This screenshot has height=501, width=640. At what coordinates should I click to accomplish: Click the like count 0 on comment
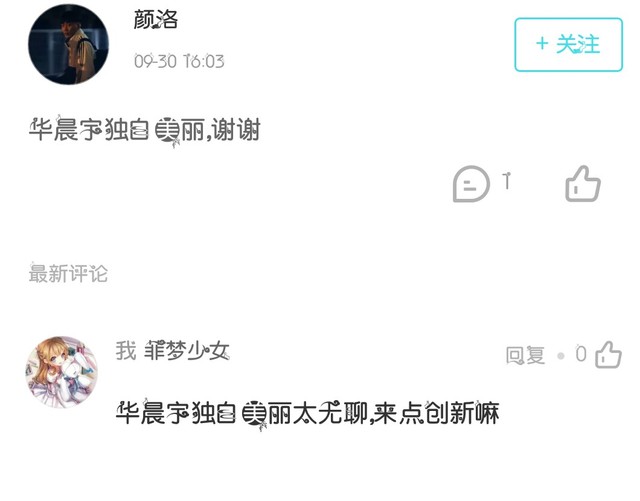coord(581,354)
